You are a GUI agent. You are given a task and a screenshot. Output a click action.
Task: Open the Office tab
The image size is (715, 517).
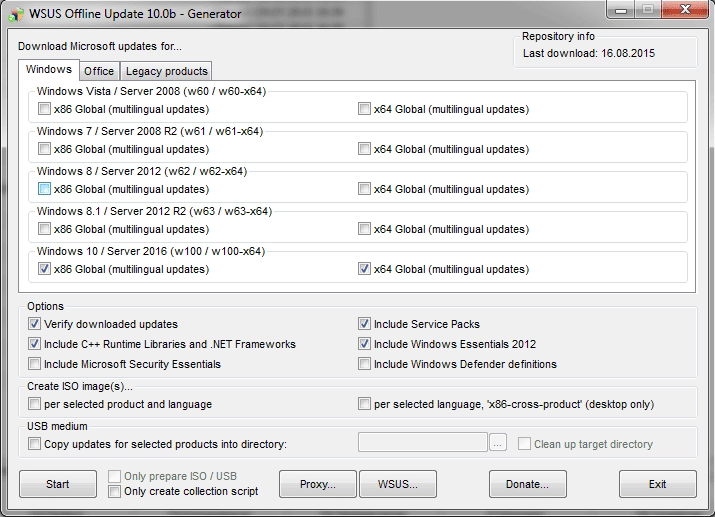tap(99, 71)
